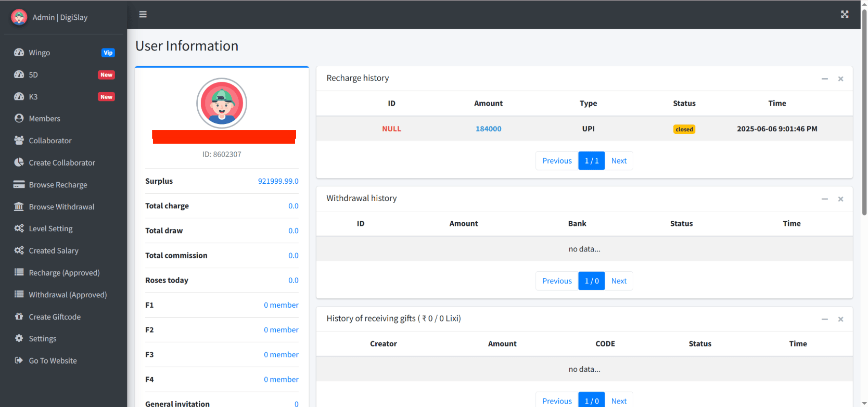Screen dimensions: 868x407
Task: Open Wingo via its dashboard icon
Action: click(19, 52)
